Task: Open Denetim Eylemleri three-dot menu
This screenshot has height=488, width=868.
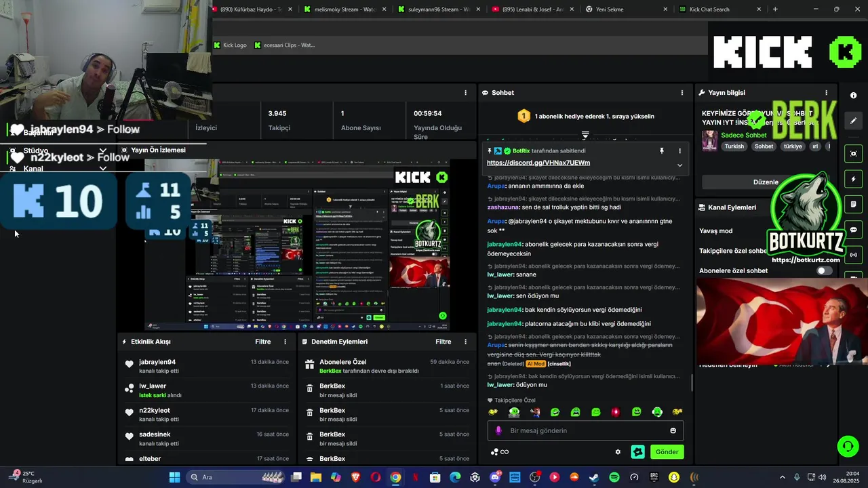Action: coord(465,342)
